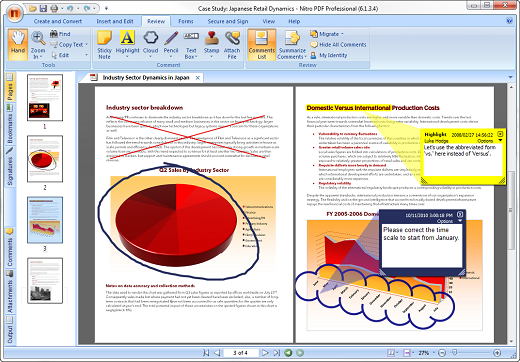Select the Edit tool
The image size is (520, 362).
[x=60, y=55]
